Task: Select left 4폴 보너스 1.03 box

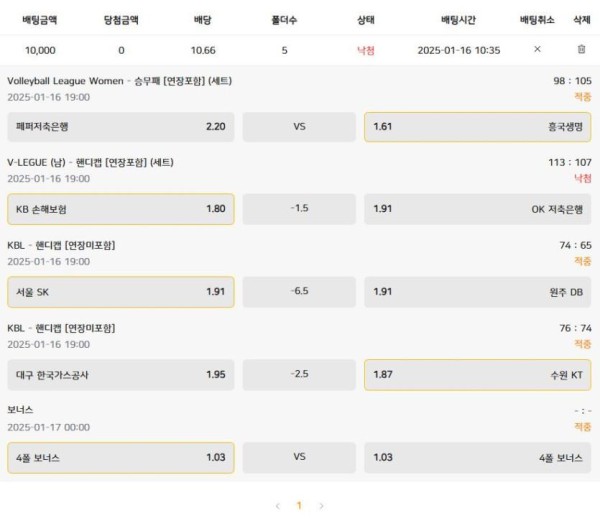Action: tap(121, 458)
